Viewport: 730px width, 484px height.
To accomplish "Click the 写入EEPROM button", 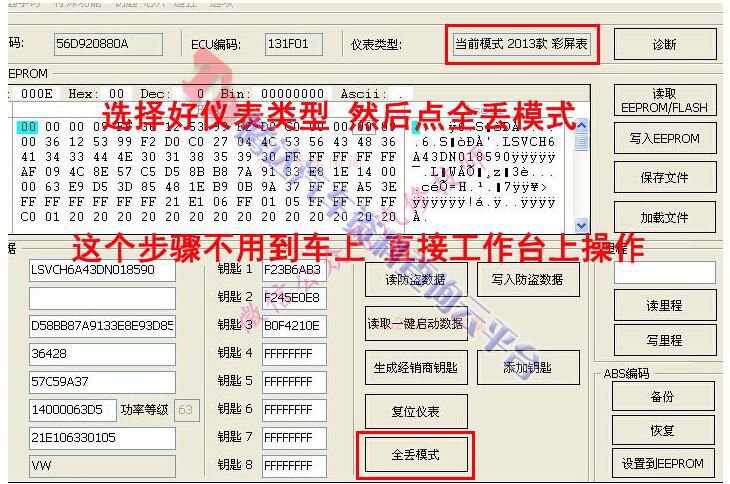I will pos(665,139).
